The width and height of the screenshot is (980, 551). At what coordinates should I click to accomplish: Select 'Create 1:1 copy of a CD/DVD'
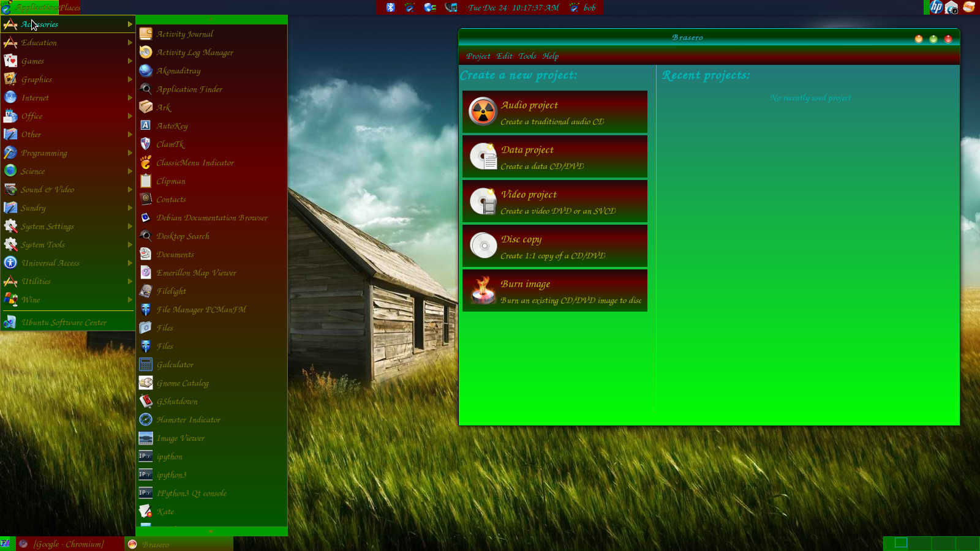pos(552,255)
